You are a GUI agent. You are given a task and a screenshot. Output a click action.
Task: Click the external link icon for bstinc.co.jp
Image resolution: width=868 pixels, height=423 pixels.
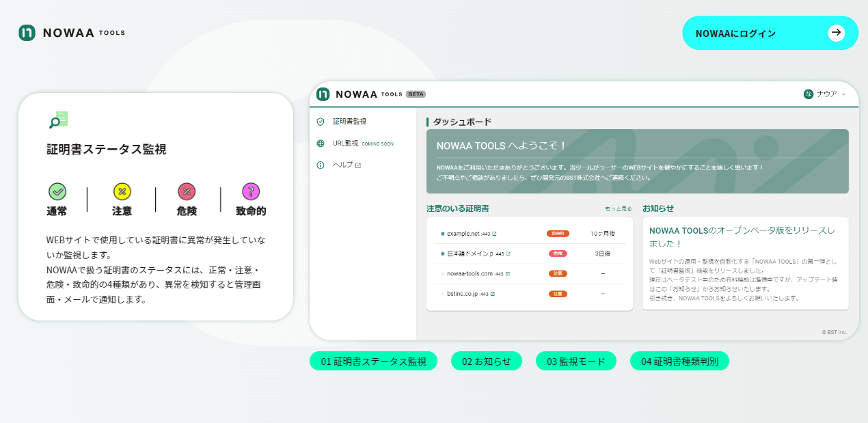(493, 294)
